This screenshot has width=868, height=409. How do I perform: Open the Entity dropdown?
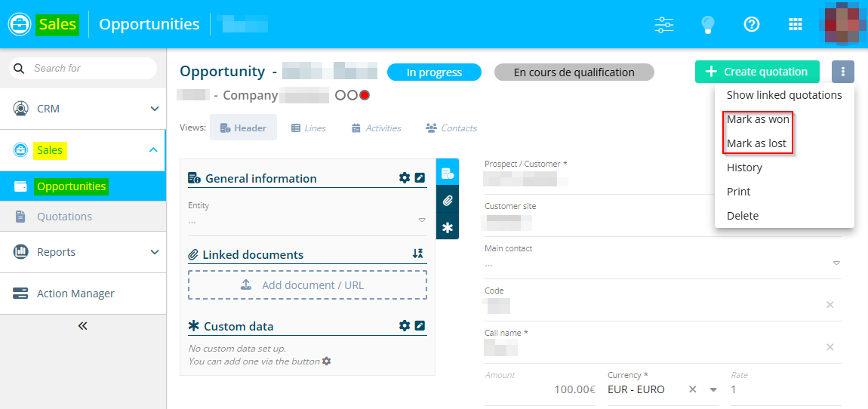422,220
